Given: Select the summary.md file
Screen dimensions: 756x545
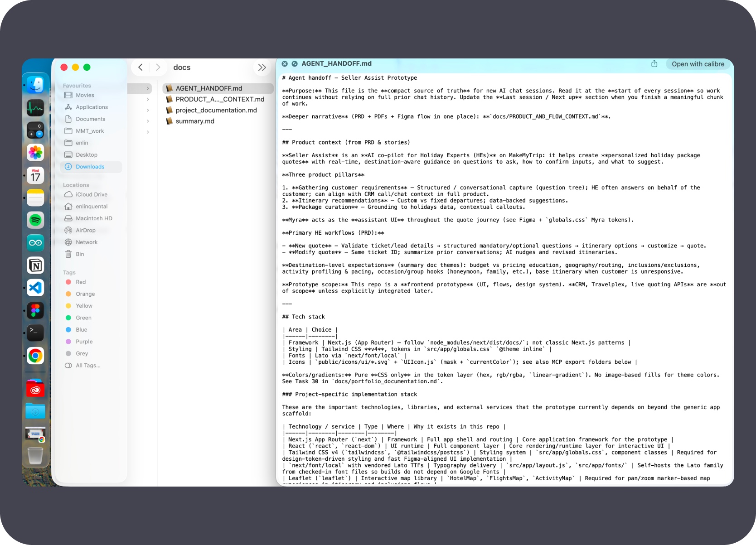Looking at the screenshot, I should click(218, 121).
